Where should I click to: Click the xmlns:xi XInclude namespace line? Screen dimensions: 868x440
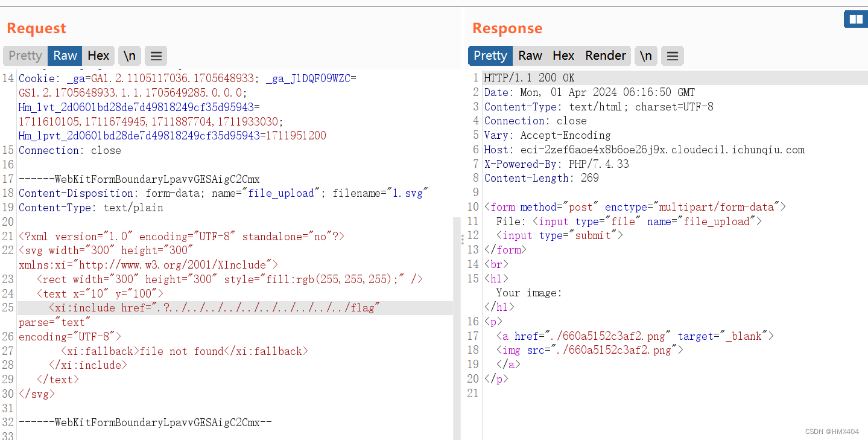click(148, 264)
